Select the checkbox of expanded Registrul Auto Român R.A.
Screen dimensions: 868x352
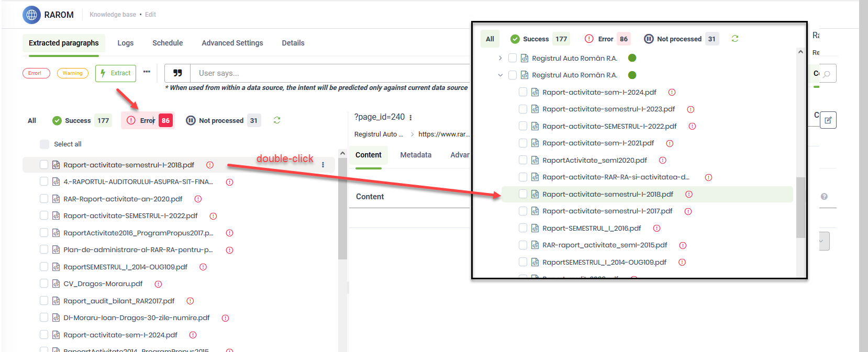pos(513,75)
